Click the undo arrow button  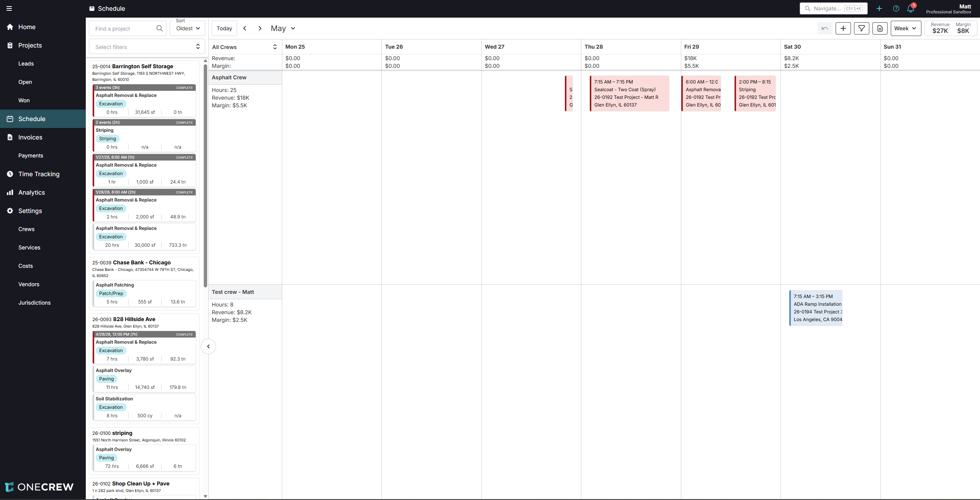click(x=825, y=28)
